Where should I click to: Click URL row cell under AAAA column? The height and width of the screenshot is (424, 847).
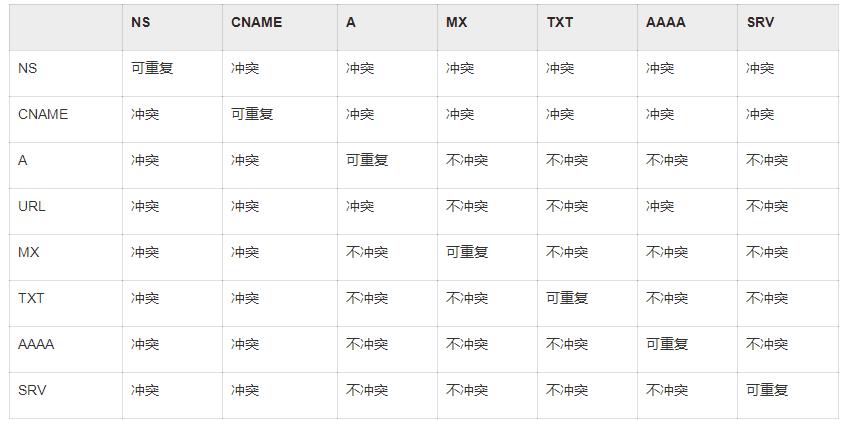[660, 206]
